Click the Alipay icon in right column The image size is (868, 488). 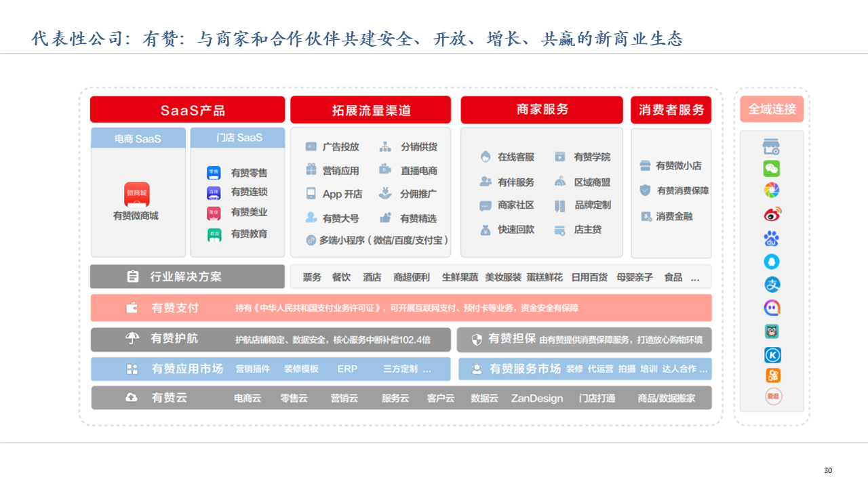point(772,285)
